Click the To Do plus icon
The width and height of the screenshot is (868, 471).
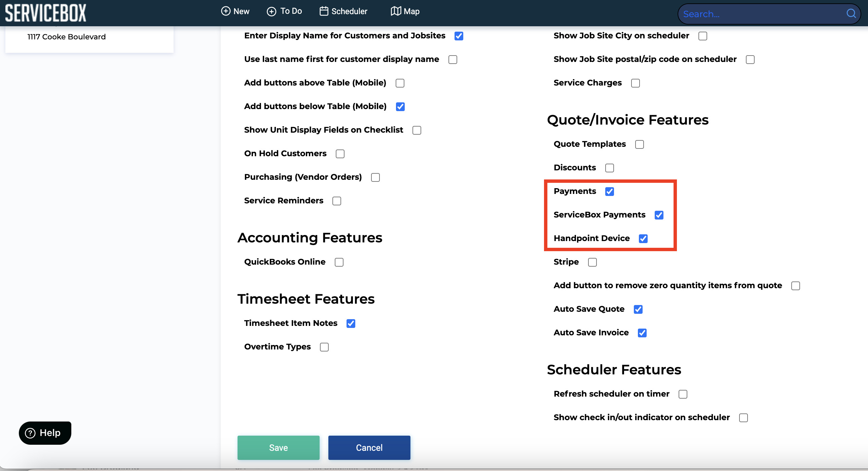271,11
